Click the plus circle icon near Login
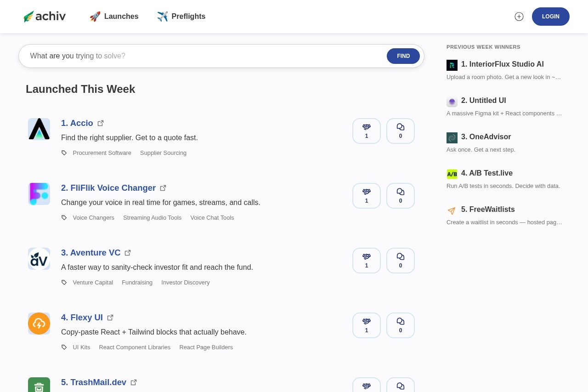 pyautogui.click(x=519, y=17)
